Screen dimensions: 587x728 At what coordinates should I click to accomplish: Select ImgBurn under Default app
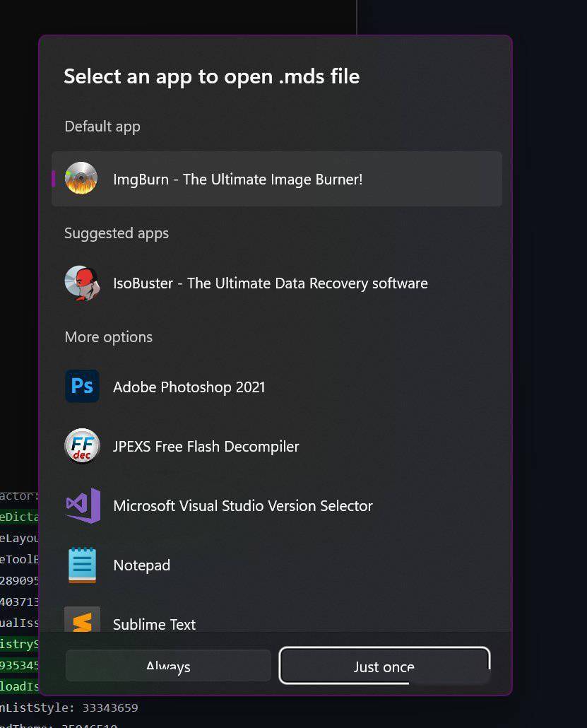[x=237, y=179]
